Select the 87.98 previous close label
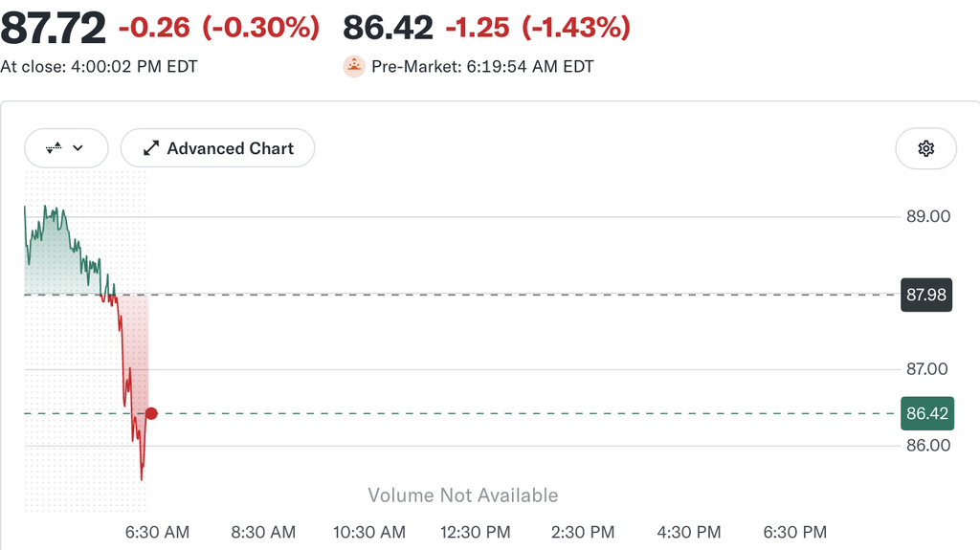 (x=926, y=295)
